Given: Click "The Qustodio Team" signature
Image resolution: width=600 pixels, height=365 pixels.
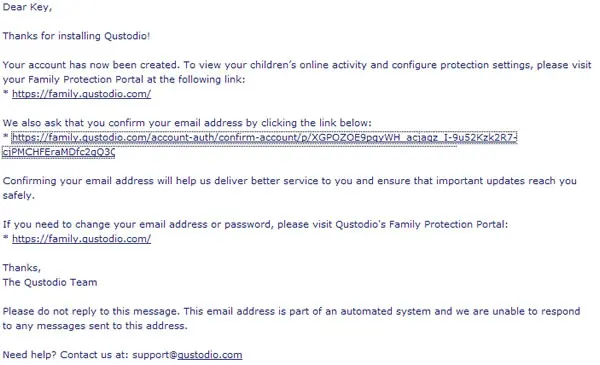Looking at the screenshot, I should tap(50, 282).
